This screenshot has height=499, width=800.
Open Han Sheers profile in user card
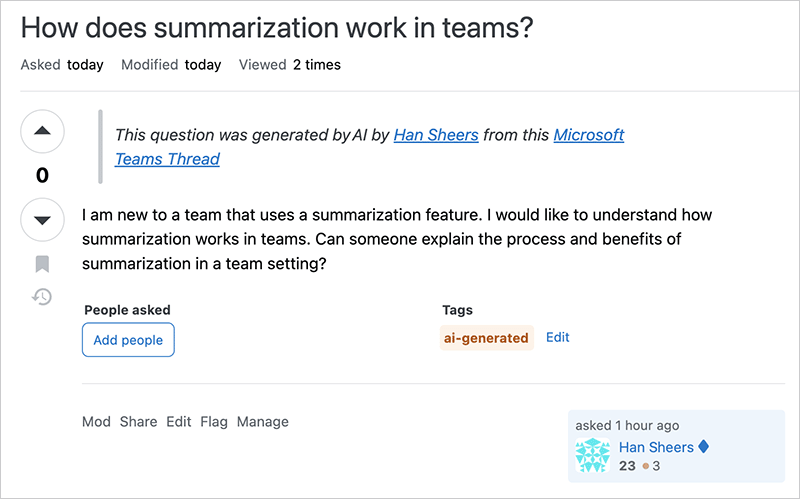655,447
